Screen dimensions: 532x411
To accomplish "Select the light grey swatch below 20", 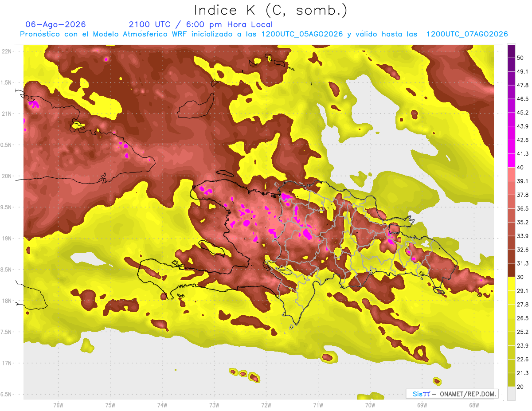I will 511,393.
